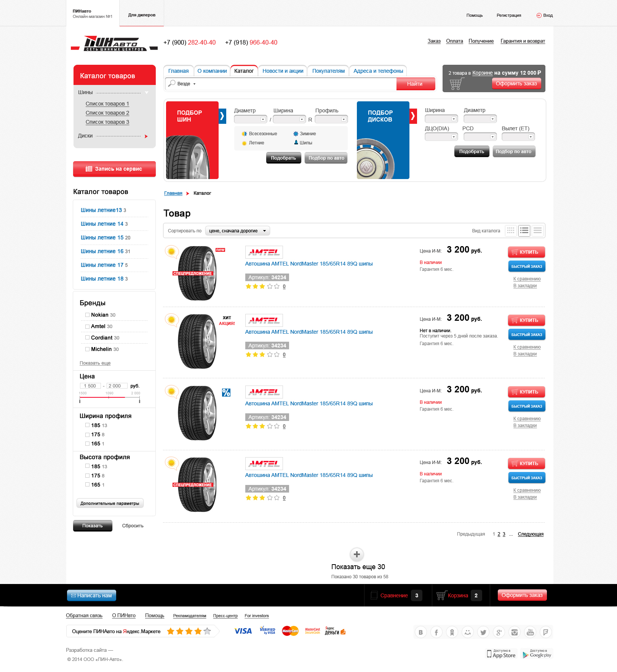
Task: Click the blue arrow beside ПОДБОР ШИН
Action: pyautogui.click(x=222, y=116)
